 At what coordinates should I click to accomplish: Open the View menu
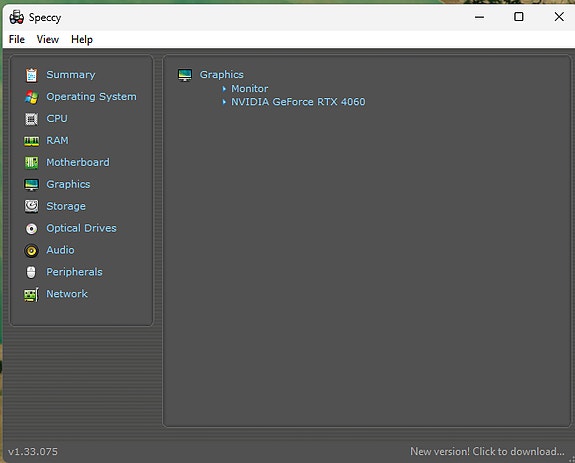point(48,39)
